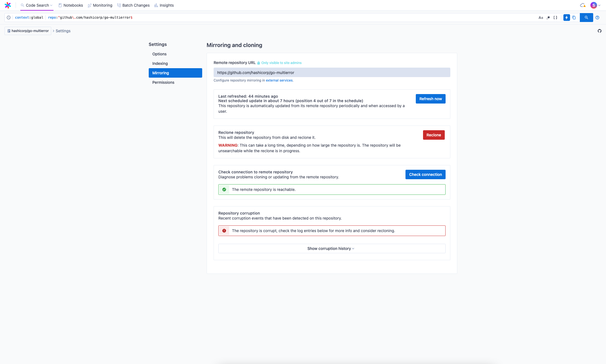Select Permissions in Settings sidebar
The image size is (606, 364).
(x=163, y=82)
